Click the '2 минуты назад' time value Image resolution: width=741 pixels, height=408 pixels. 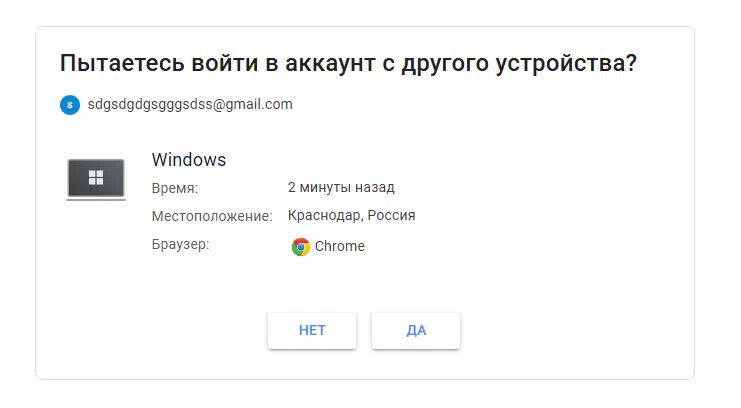point(341,188)
